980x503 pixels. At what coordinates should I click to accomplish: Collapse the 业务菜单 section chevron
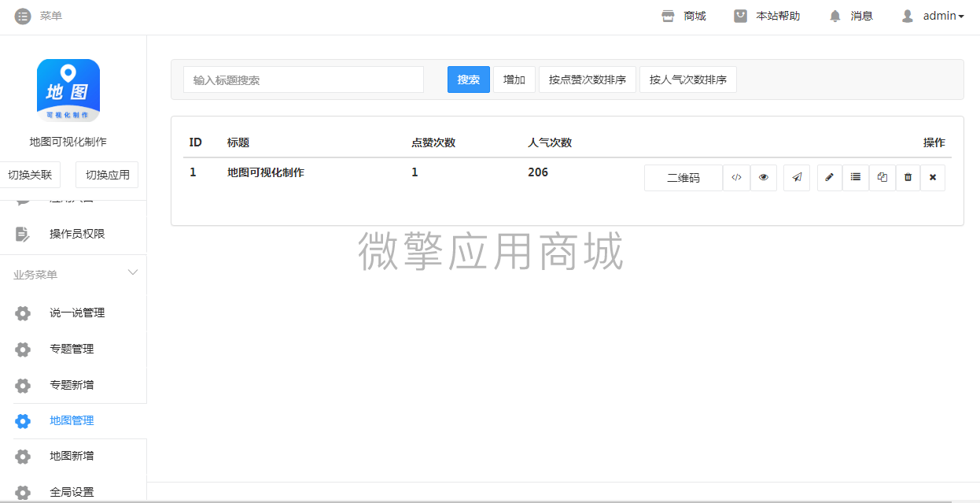coord(133,273)
